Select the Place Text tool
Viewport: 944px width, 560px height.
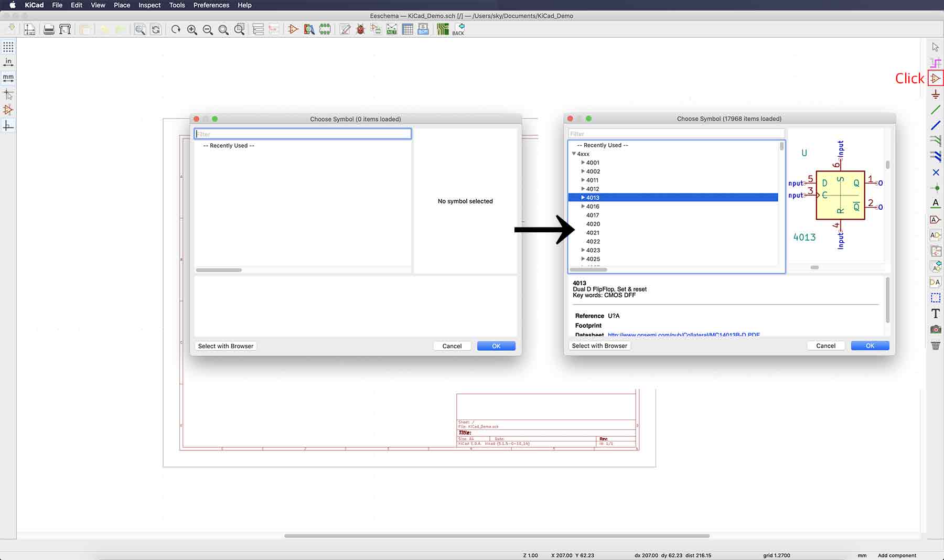click(936, 314)
